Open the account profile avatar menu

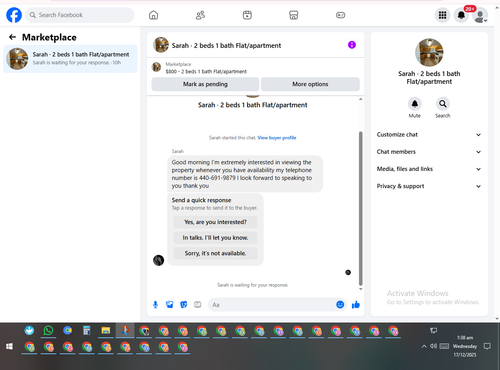pos(480,15)
